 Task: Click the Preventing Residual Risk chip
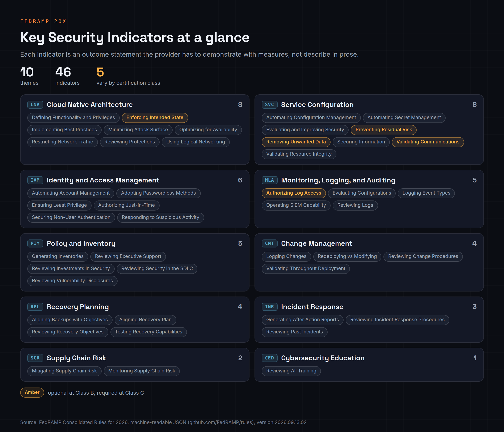point(383,130)
